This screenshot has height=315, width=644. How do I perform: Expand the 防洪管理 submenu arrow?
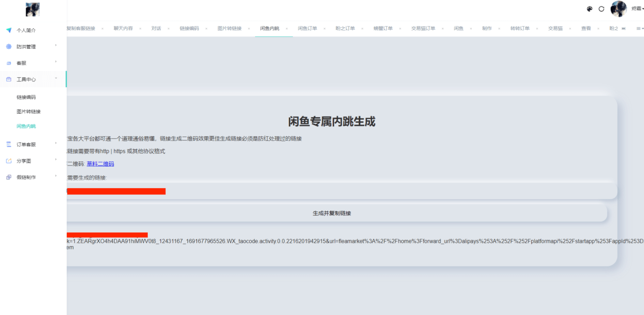[x=56, y=45]
